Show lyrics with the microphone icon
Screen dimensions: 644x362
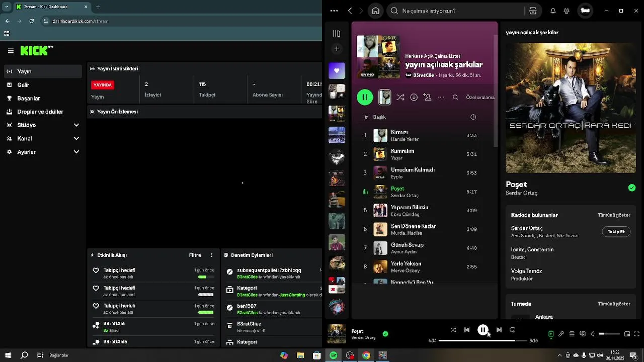pos(561,334)
